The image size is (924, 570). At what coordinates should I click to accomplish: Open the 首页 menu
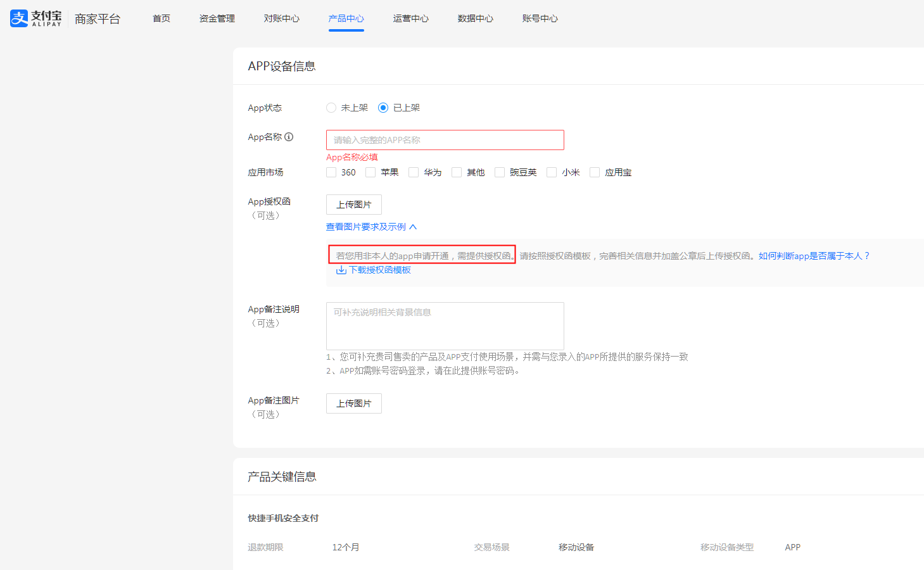click(161, 18)
